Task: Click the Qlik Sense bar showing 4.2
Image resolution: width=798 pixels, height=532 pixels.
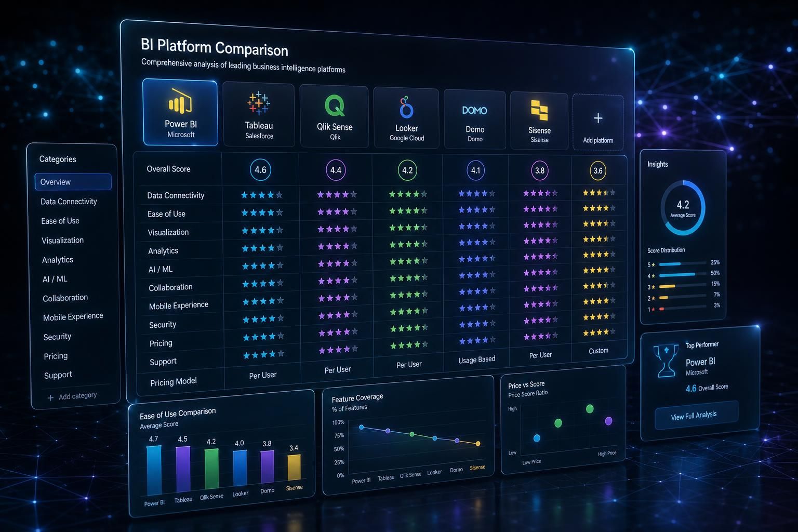Action: [x=211, y=469]
